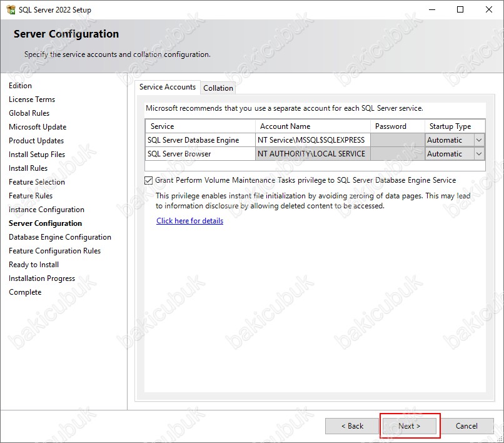Open the 'Click here for details' link
The image size is (504, 443).
tap(189, 221)
